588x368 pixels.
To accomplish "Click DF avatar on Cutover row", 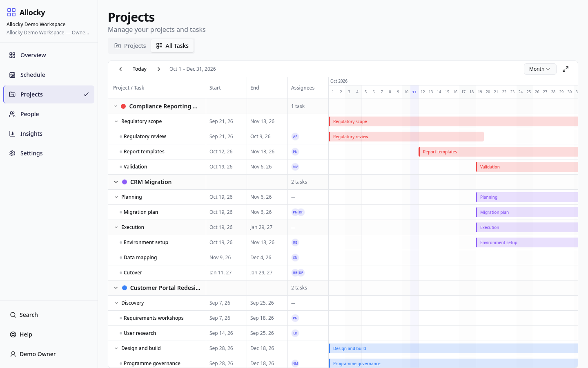I will (x=301, y=273).
